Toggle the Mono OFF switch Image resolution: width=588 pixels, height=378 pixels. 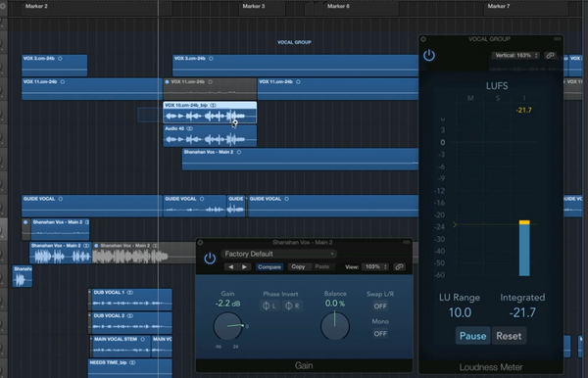point(380,333)
